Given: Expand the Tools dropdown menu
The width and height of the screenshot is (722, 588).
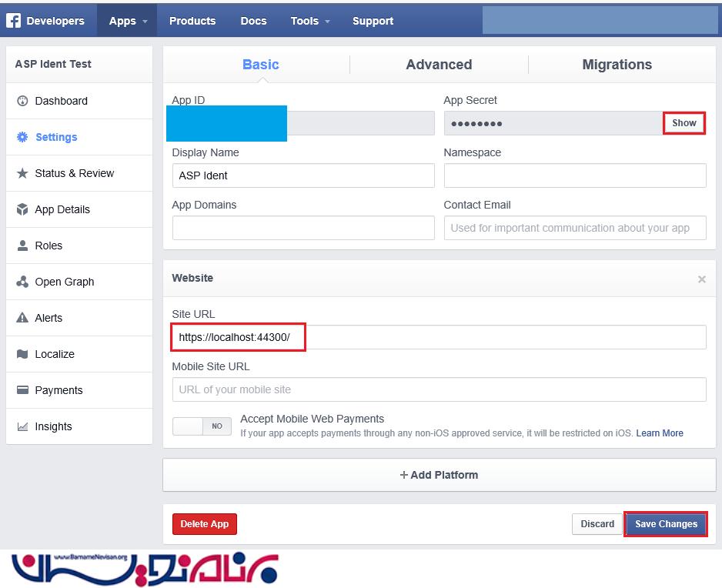Looking at the screenshot, I should pyautogui.click(x=310, y=21).
